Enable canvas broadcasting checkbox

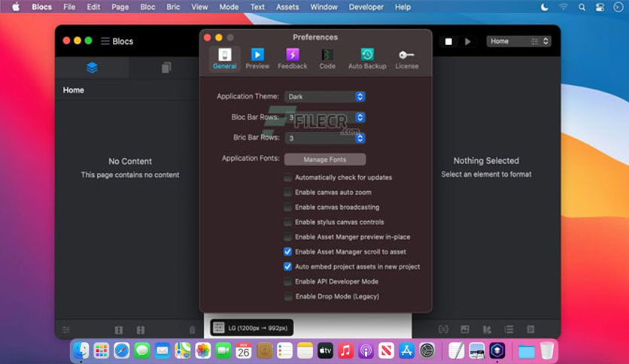pyautogui.click(x=287, y=207)
